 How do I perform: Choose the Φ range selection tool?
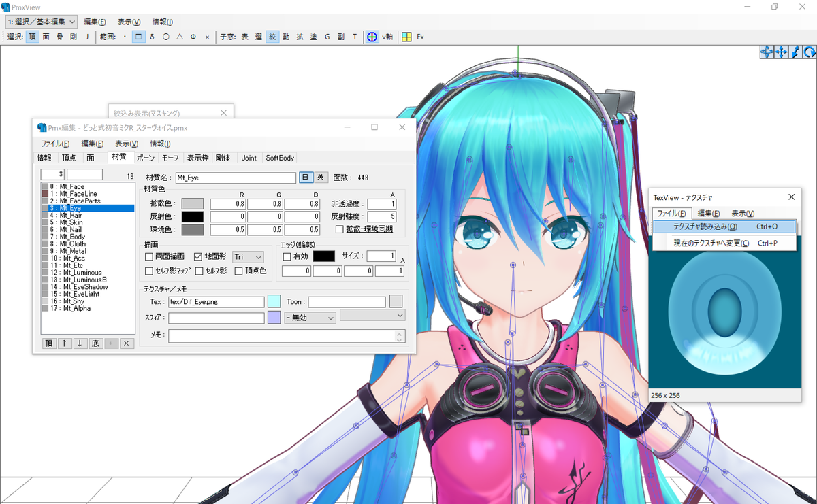(193, 37)
